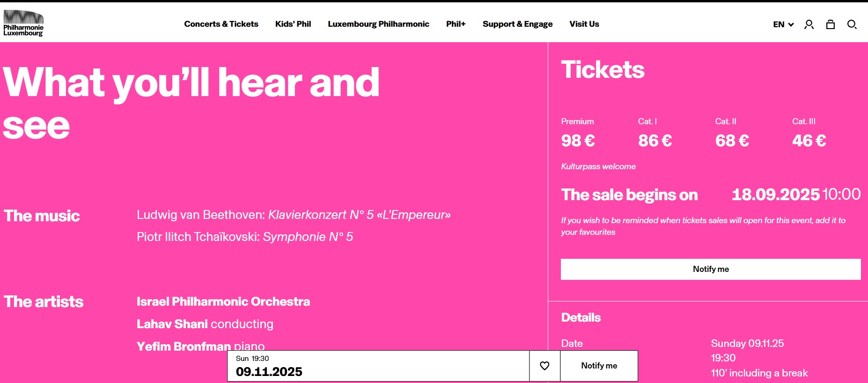Go to the Visit Us menu
The image size is (868, 383).
coord(584,24)
